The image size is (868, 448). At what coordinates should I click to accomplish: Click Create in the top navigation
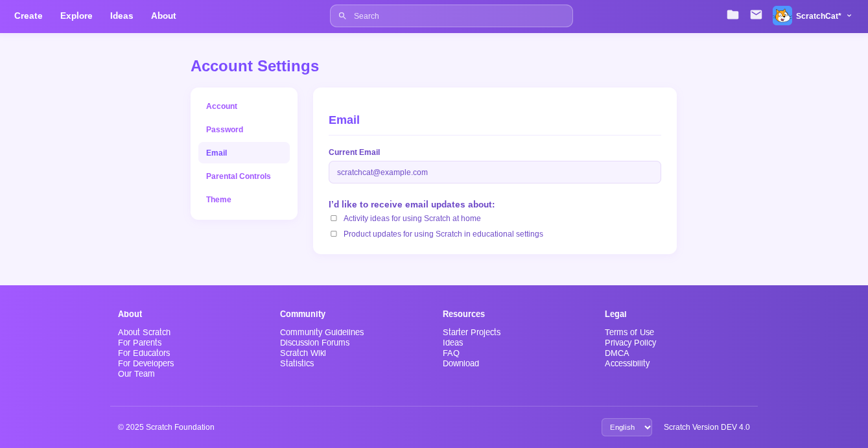[29, 16]
